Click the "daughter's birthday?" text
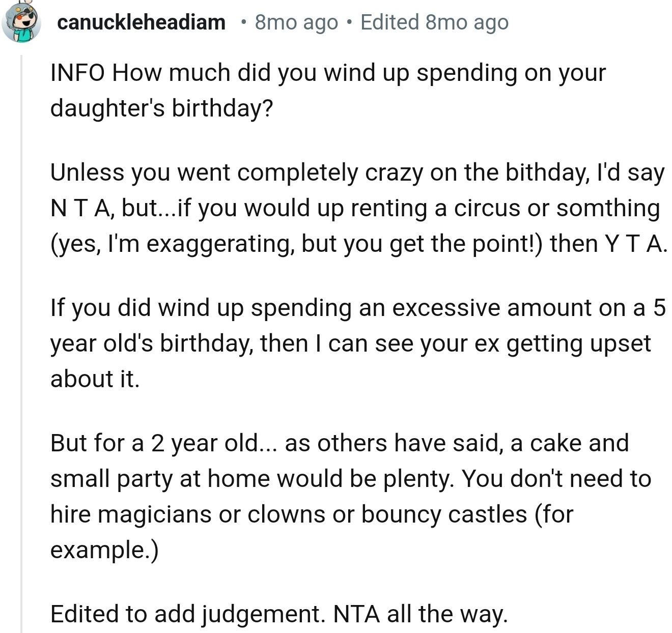 pos(161,108)
